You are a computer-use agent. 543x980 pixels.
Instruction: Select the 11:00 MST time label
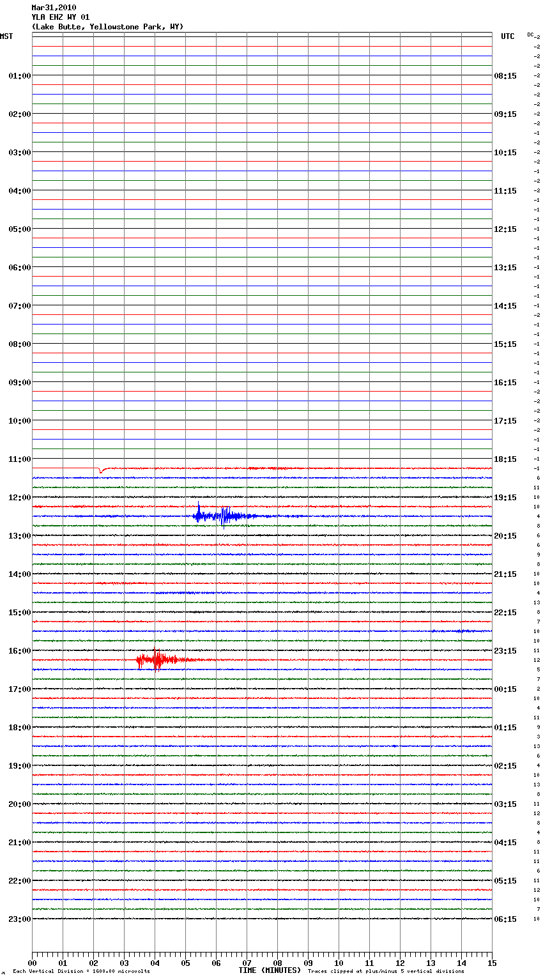[x=20, y=459]
